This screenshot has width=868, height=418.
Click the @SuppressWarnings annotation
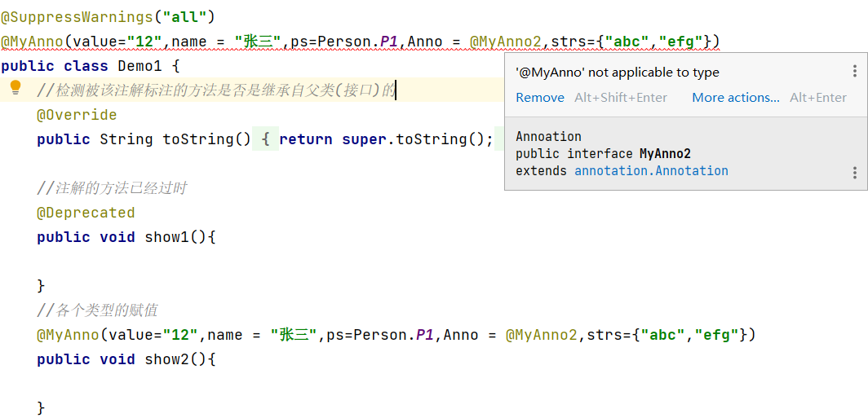click(x=77, y=17)
